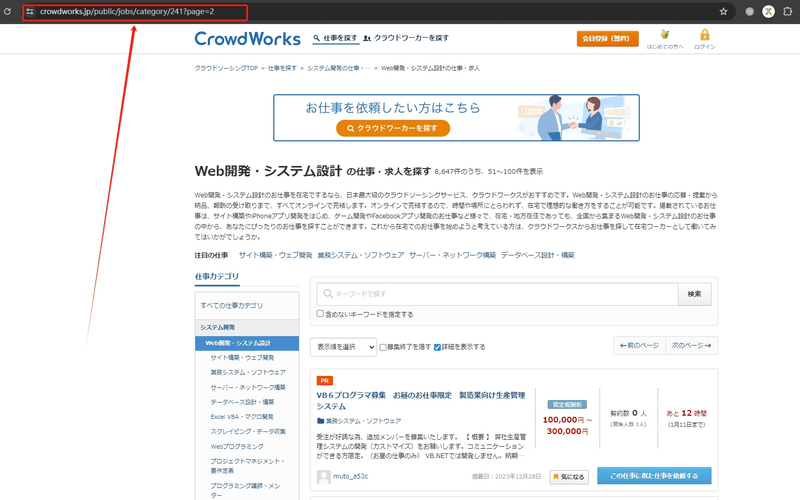The width and height of the screenshot is (800, 500).
Task: Select sidebar item プロジェクトマネジメント・要件定義
Action: [247, 466]
